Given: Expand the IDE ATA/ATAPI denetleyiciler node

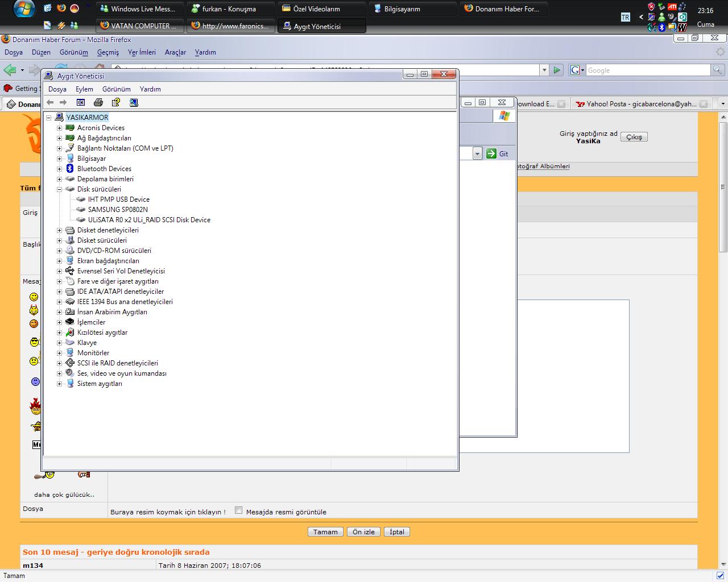Looking at the screenshot, I should click(x=59, y=292).
